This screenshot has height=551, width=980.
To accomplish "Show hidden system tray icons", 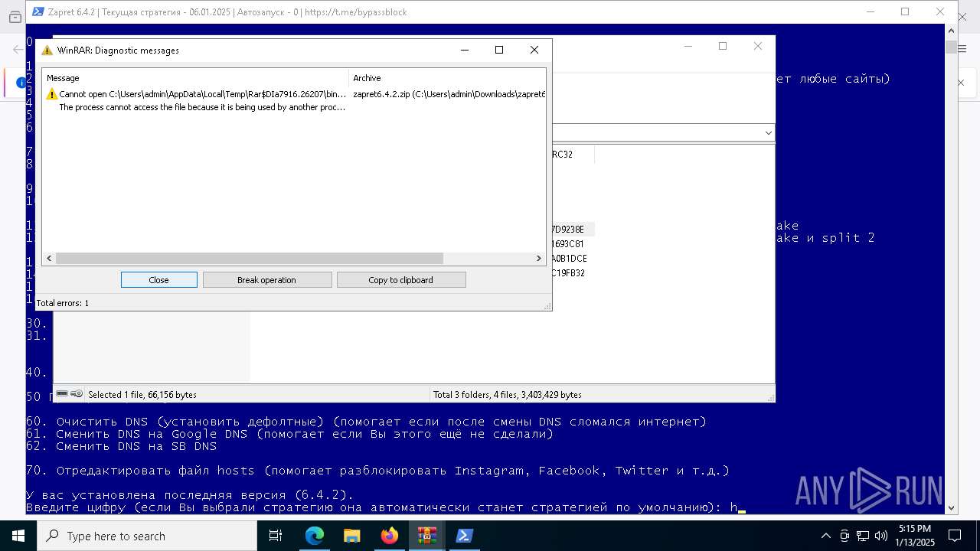I will pyautogui.click(x=825, y=536).
